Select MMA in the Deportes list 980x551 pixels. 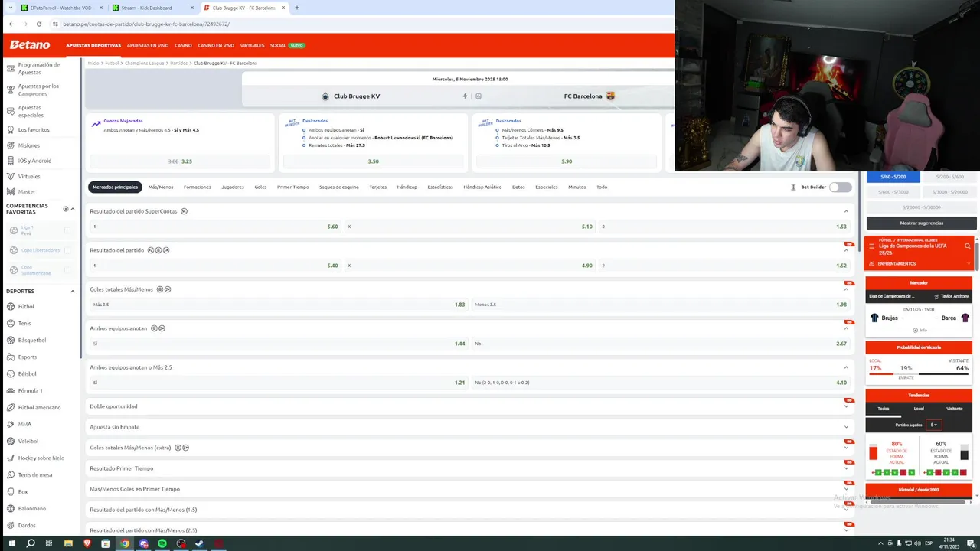24,424
